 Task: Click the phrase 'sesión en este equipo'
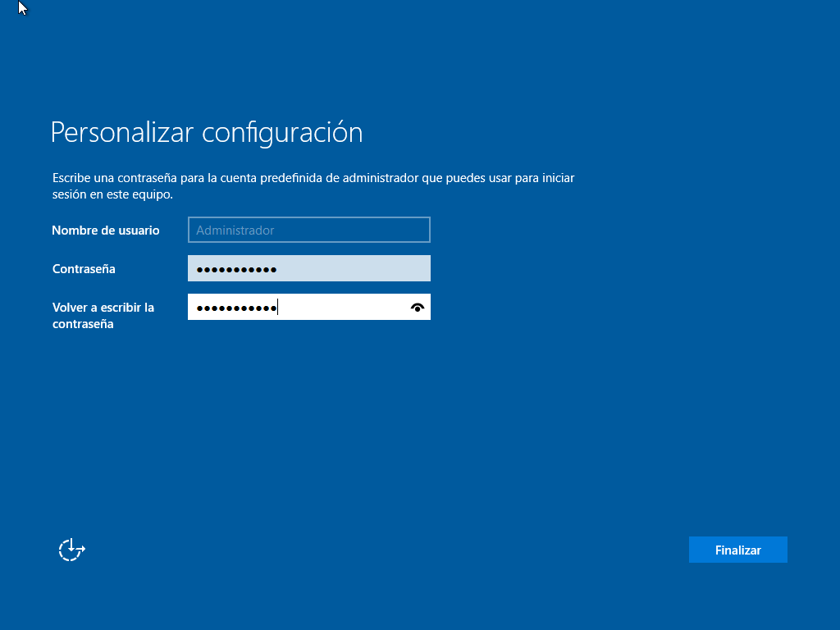pos(112,195)
